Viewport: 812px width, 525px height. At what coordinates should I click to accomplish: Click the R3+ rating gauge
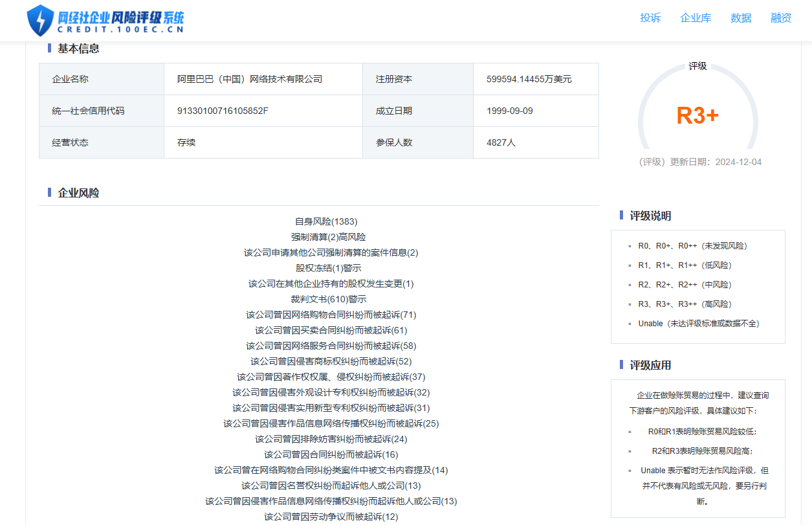[697, 115]
